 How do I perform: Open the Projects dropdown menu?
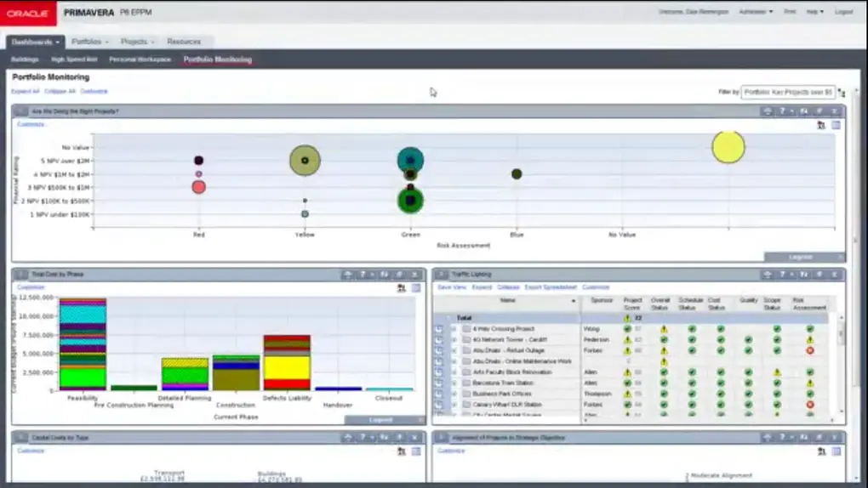point(137,42)
